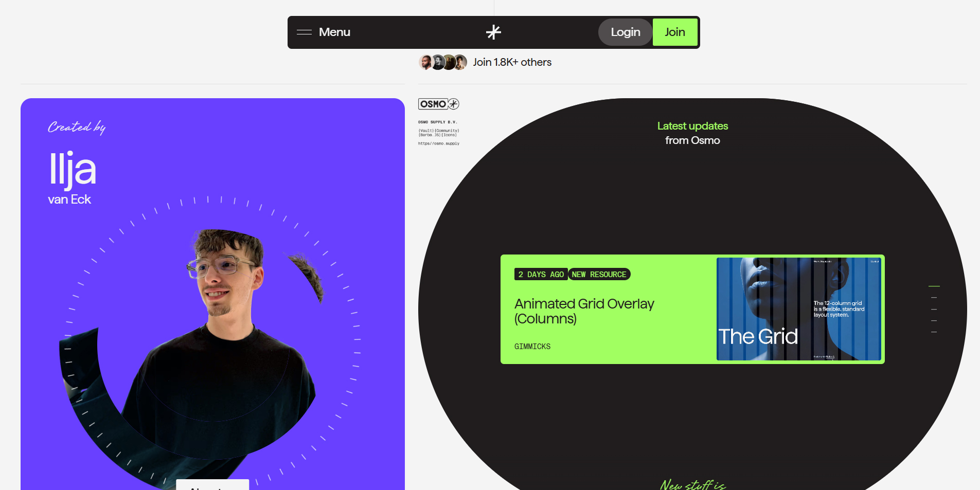Click the last member avatar

(460, 62)
